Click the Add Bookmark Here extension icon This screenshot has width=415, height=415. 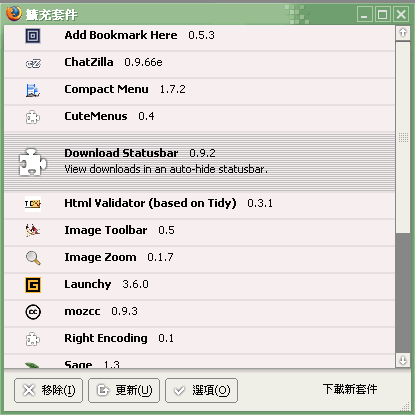[x=33, y=36]
